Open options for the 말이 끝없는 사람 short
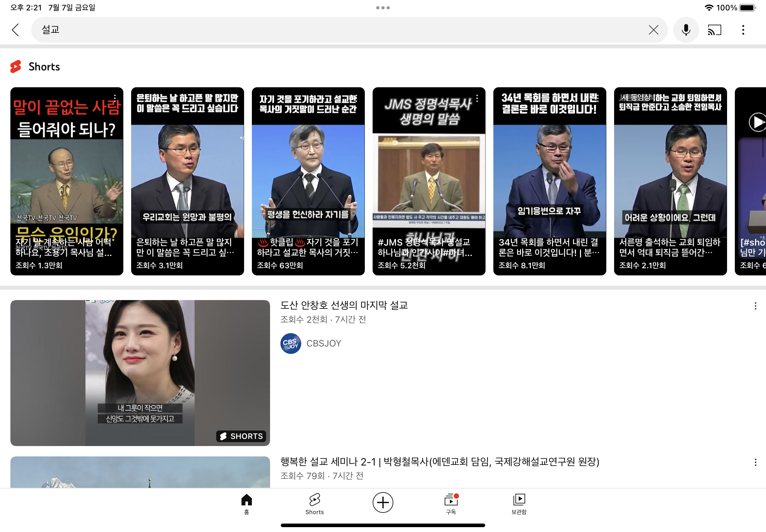766x532 pixels. coord(115,98)
